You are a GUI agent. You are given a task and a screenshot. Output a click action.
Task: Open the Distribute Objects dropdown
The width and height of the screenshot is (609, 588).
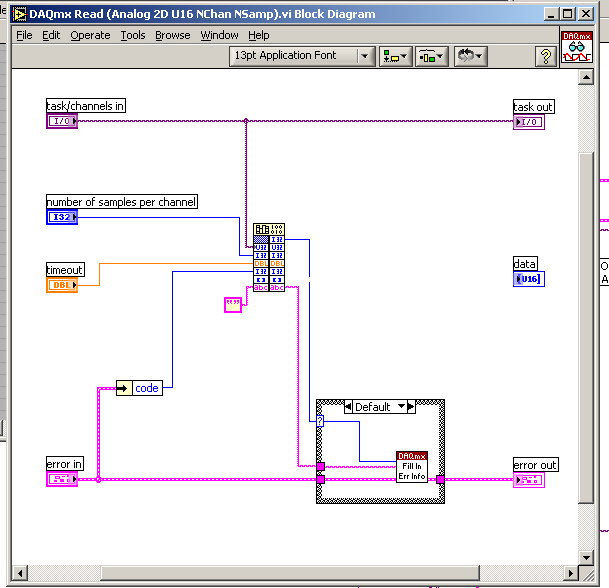coord(432,56)
